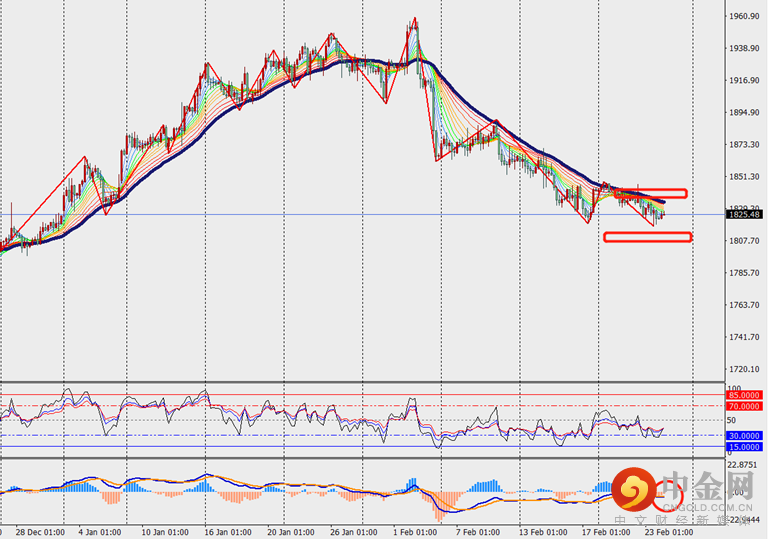The width and height of the screenshot is (768, 539).
Task: Select the 1 Feb 01:00 time axis label
Action: pyautogui.click(x=412, y=532)
